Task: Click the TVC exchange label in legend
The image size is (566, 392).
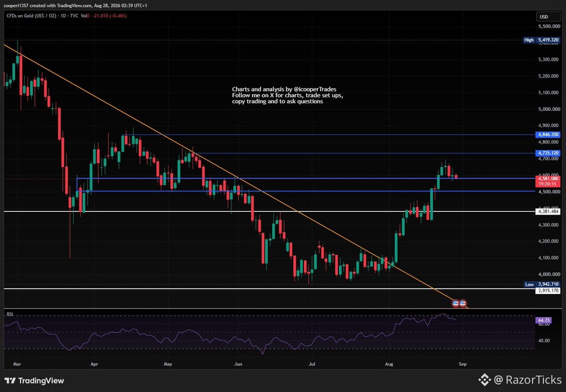Action: point(74,16)
